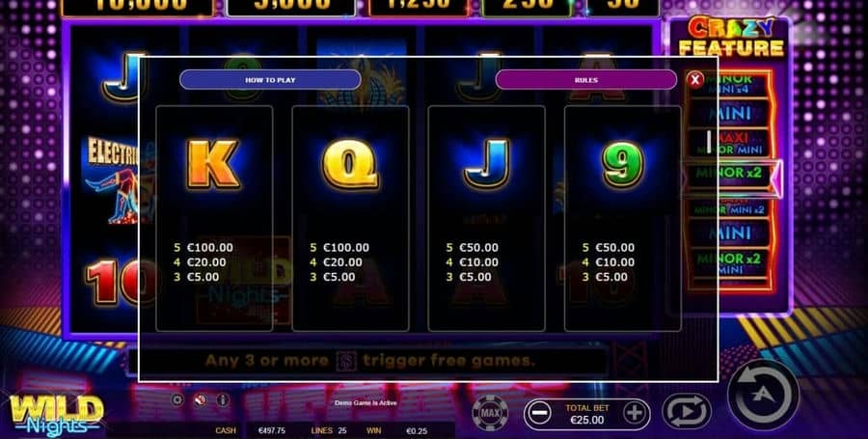Switch to the Rules tab
Viewport: 868px width, 439px height.
585,80
